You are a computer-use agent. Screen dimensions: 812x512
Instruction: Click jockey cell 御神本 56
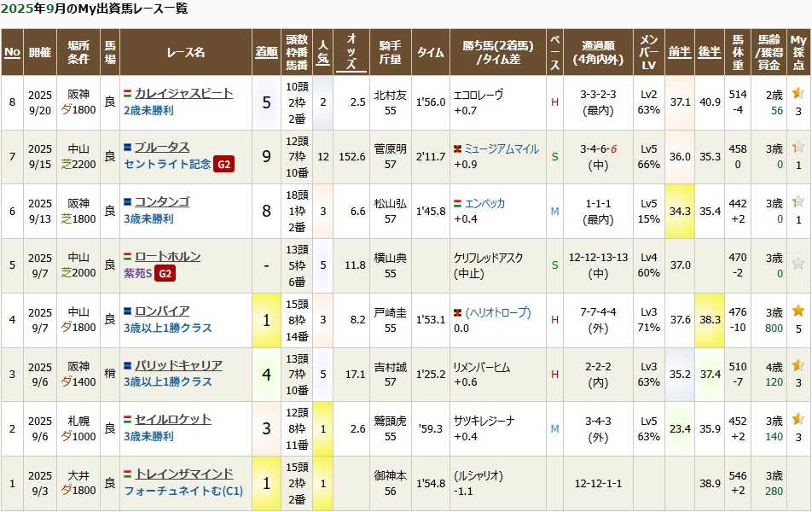(x=391, y=483)
